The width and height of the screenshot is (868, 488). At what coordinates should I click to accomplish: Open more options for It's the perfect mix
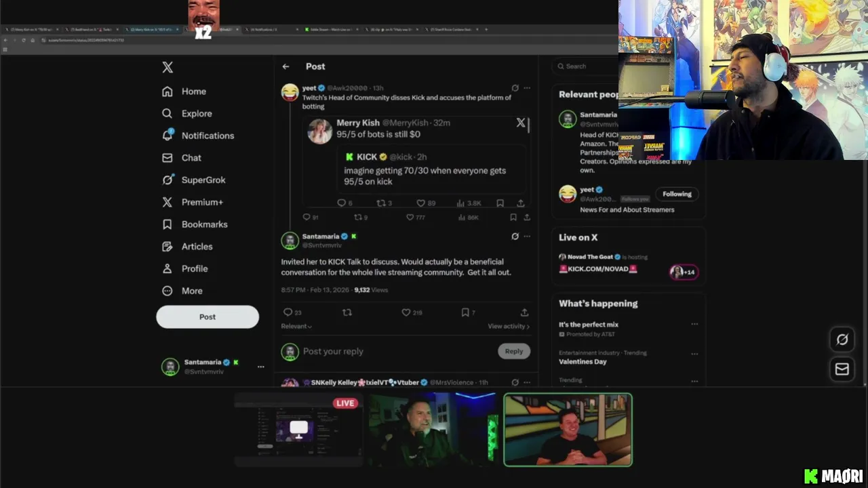(694, 324)
